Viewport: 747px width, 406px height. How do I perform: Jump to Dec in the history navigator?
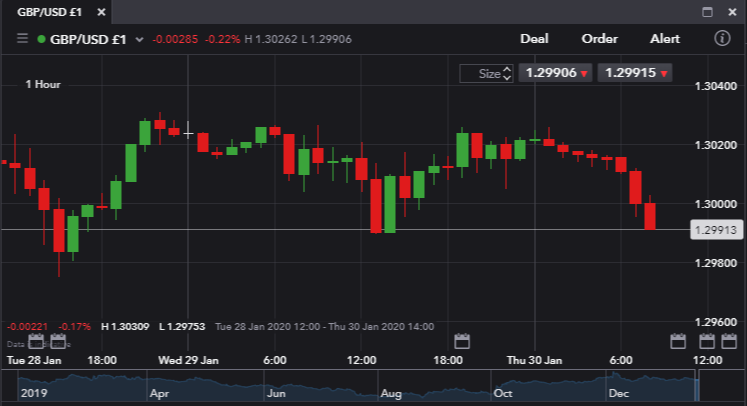click(618, 394)
